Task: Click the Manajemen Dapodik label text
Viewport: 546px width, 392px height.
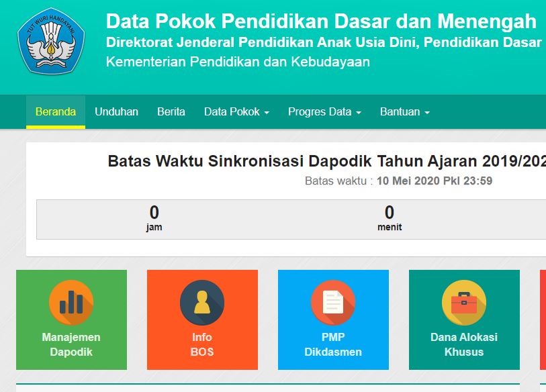Action: (71, 344)
